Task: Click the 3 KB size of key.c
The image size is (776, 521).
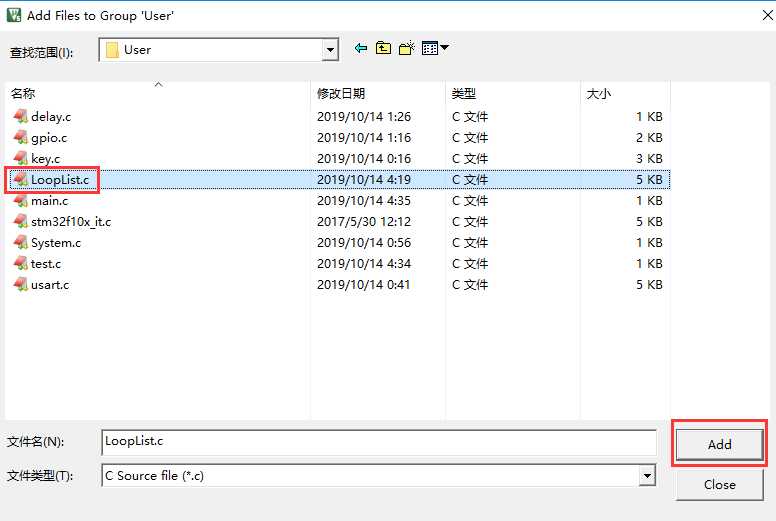Action: [649, 159]
